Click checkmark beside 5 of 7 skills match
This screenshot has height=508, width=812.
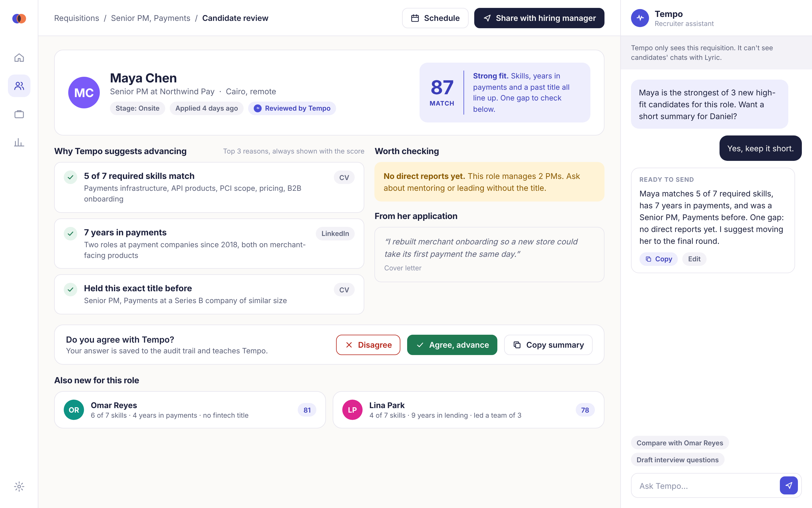pos(70,177)
